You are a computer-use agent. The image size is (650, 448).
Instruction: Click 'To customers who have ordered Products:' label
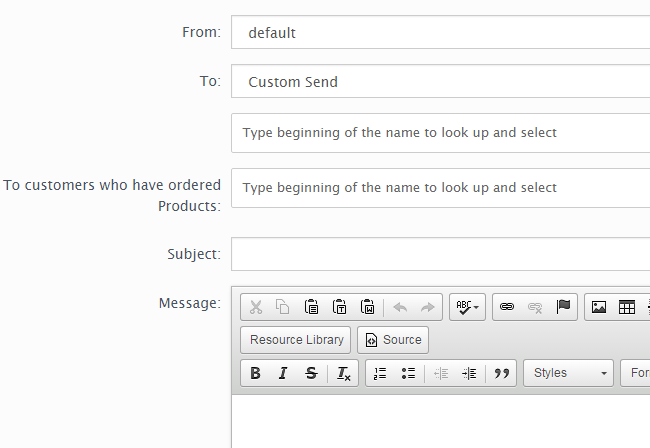(x=112, y=195)
